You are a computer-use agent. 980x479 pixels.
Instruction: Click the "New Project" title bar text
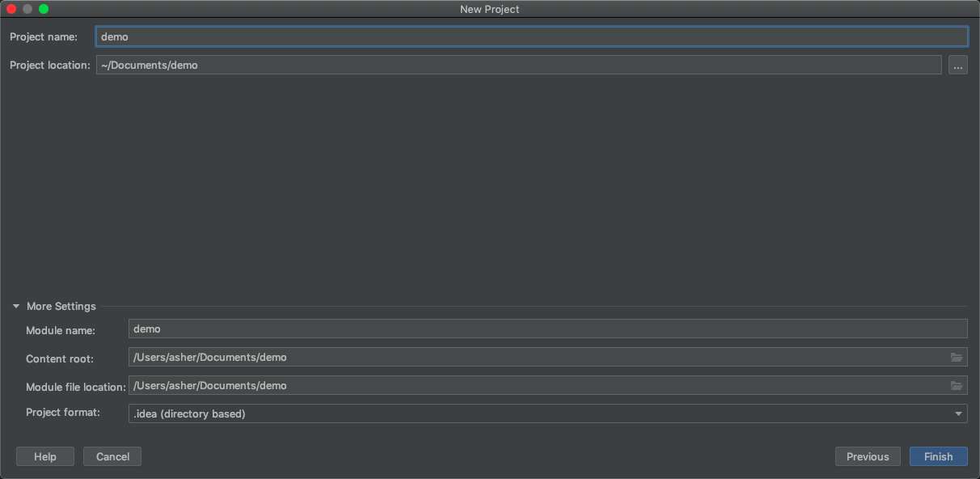489,9
